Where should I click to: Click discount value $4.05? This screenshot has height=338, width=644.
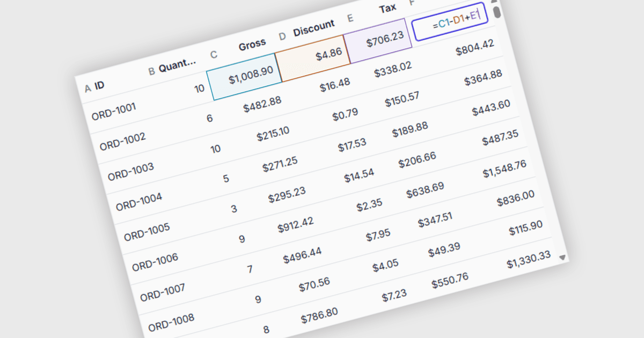tap(385, 266)
